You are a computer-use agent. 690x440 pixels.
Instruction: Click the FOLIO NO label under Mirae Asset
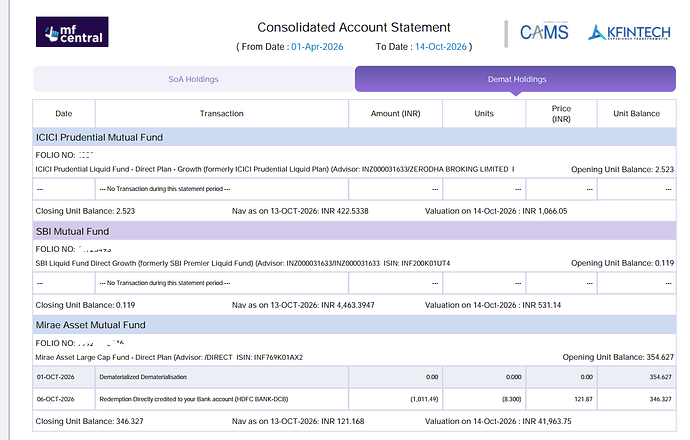click(55, 343)
